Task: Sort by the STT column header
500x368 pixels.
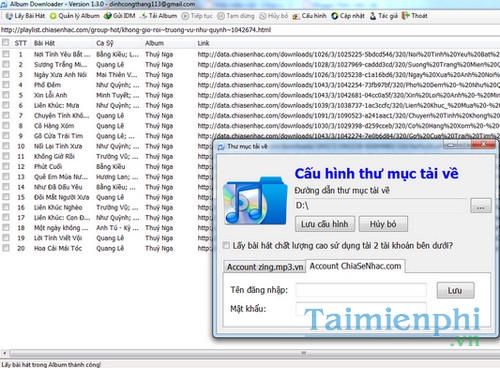Action: coord(20,43)
